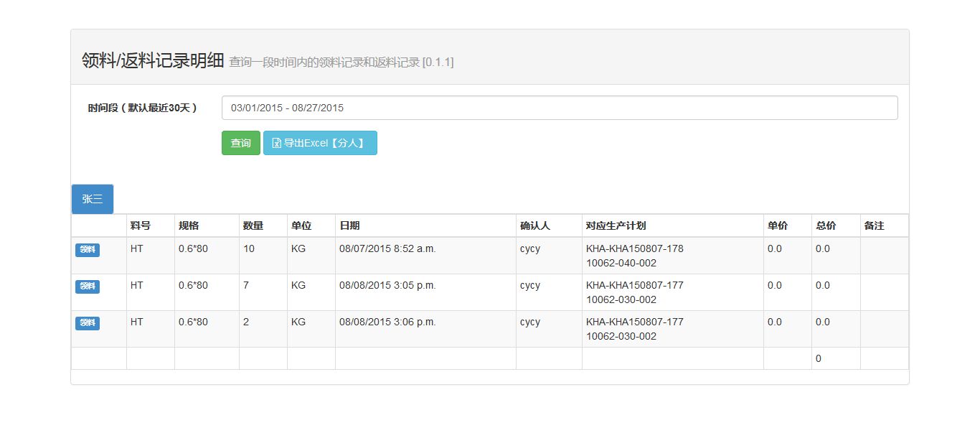Click the 数量 column header
The height and width of the screenshot is (428, 980).
click(253, 225)
